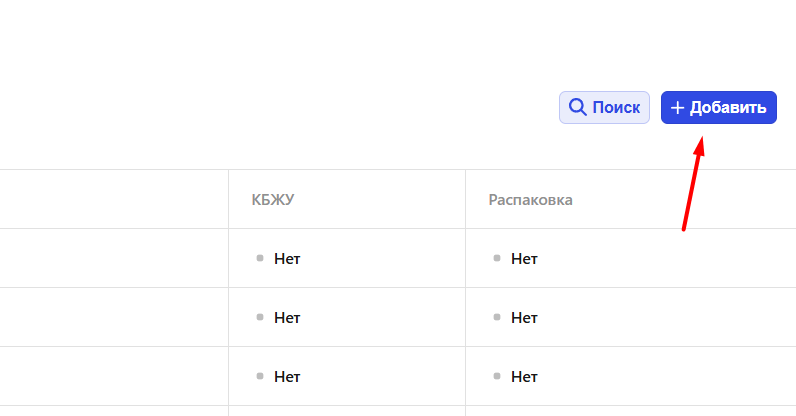Screen dimensions: 796x416
Task: Click Нет in second row КБЖУ
Action: [287, 317]
